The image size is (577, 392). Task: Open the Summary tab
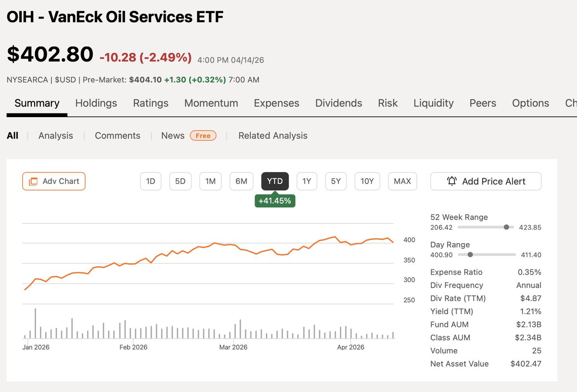coord(37,103)
